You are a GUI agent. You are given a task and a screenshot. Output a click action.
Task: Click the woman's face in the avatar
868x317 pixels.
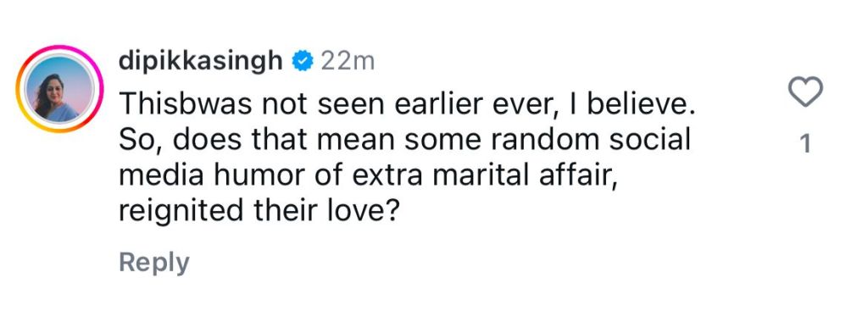tap(57, 89)
